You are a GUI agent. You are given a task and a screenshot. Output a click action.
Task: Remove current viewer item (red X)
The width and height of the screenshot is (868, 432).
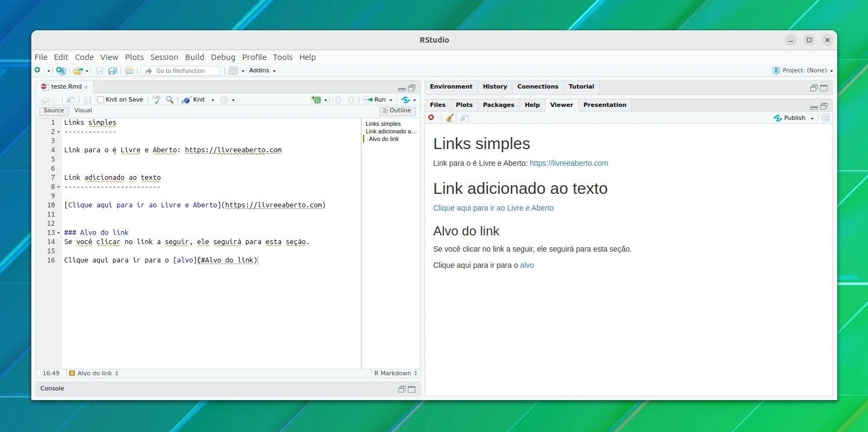point(431,118)
